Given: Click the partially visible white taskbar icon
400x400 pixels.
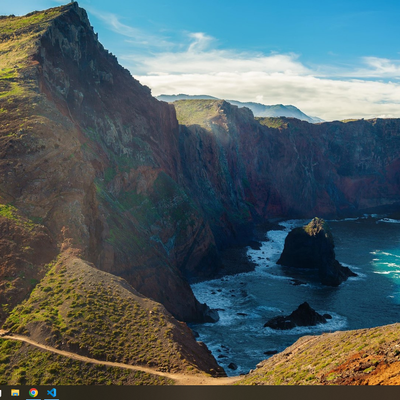Looking at the screenshot, I should coord(1,393).
